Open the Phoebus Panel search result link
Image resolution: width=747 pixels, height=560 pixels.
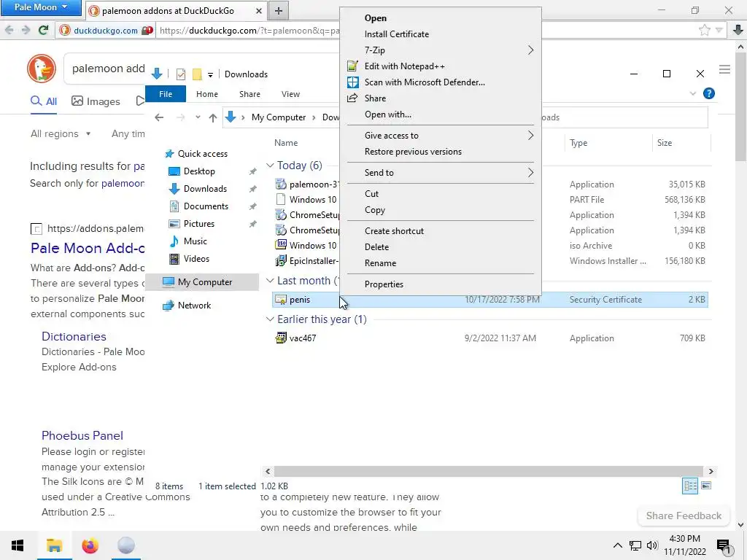[x=82, y=436]
